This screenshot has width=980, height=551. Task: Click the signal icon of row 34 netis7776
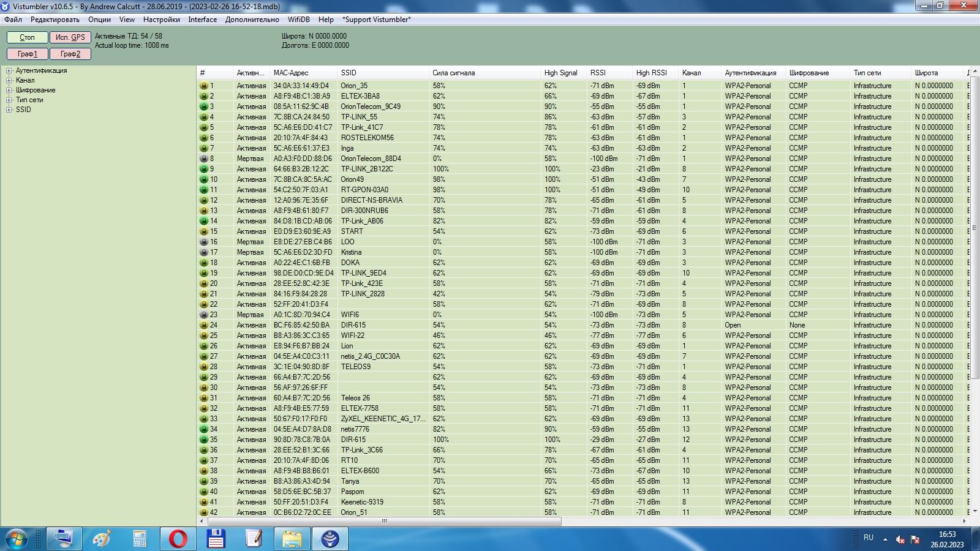[204, 429]
